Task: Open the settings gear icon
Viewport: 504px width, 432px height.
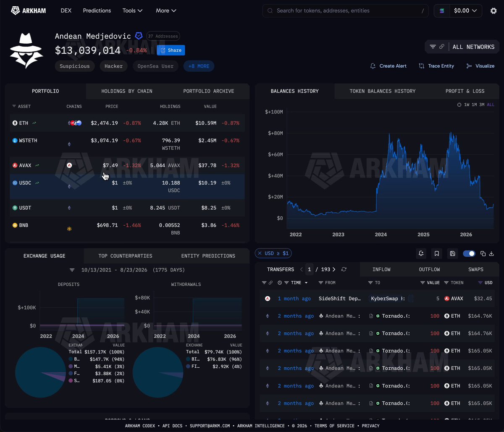Action: click(x=493, y=11)
